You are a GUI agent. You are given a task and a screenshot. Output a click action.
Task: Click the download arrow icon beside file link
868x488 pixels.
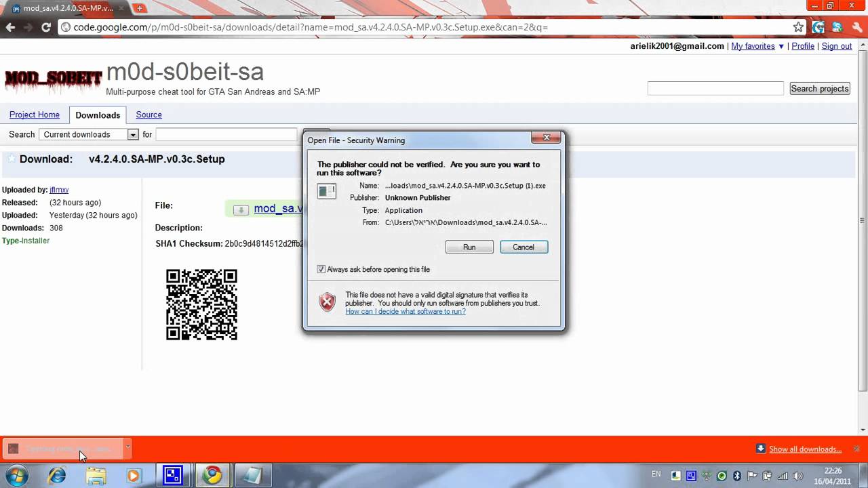point(240,209)
